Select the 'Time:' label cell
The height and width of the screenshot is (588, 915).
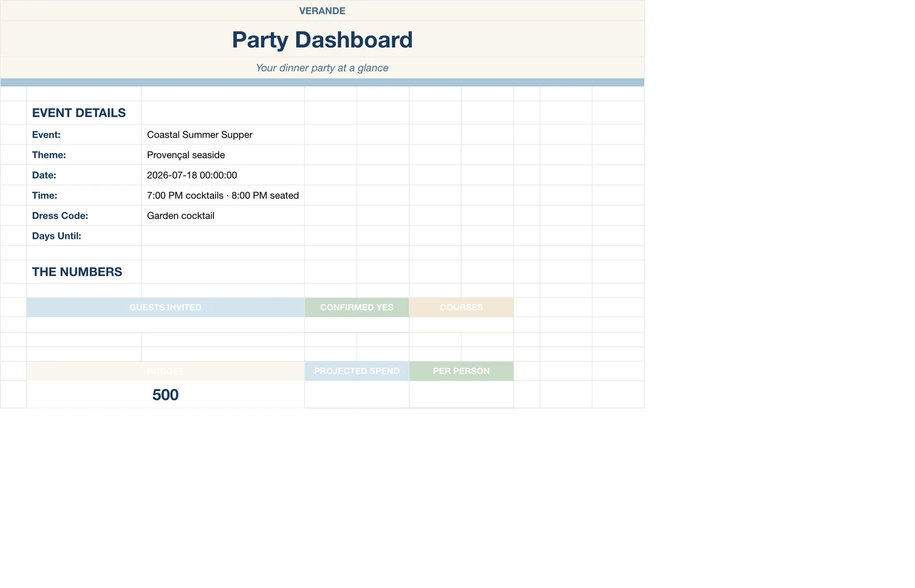[84, 195]
